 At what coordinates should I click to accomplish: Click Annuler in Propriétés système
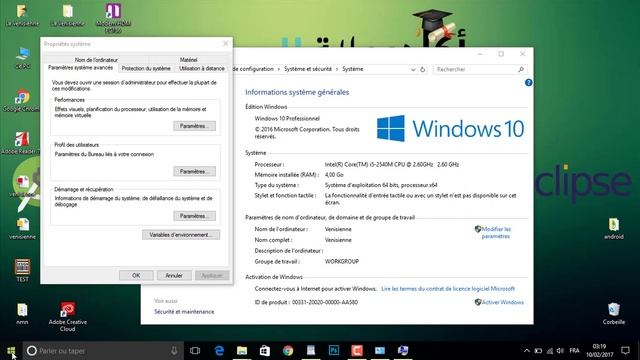[173, 276]
